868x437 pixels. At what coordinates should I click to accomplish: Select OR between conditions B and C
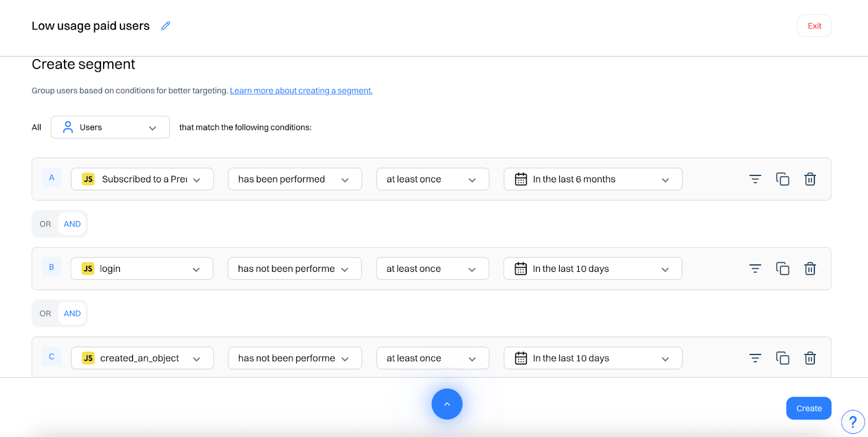click(x=45, y=314)
